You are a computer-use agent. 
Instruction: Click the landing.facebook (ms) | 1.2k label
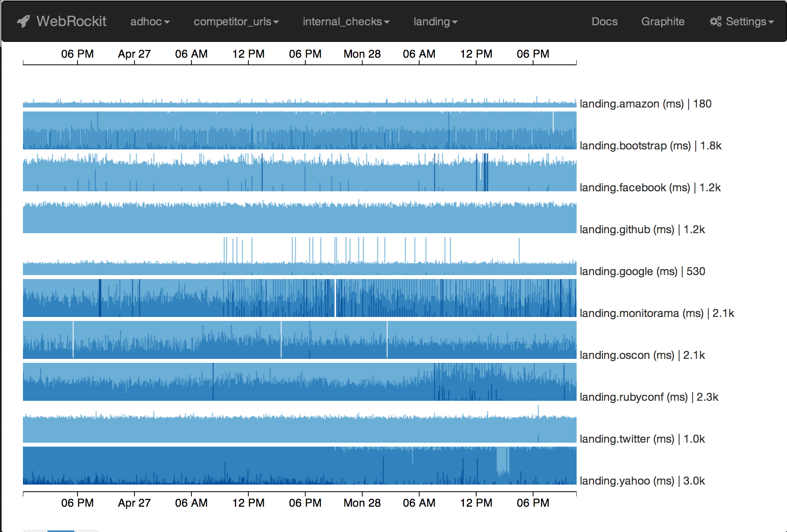tap(650, 188)
